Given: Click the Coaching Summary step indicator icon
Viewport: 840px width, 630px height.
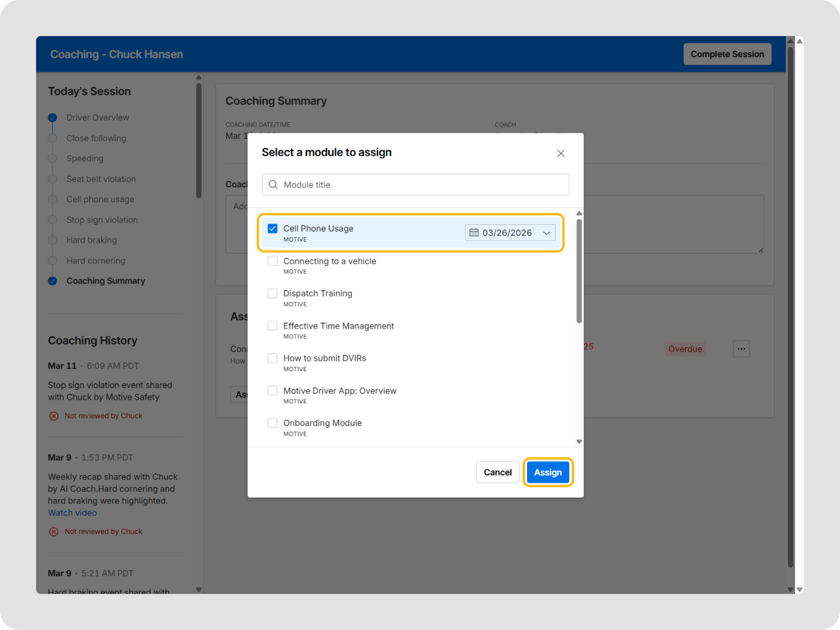Looking at the screenshot, I should tap(52, 281).
